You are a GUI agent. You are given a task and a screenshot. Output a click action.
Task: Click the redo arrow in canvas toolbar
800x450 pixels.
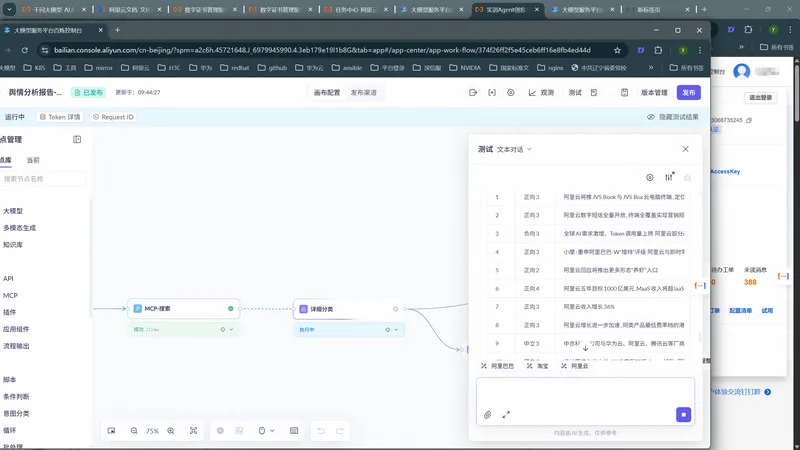[x=340, y=431]
